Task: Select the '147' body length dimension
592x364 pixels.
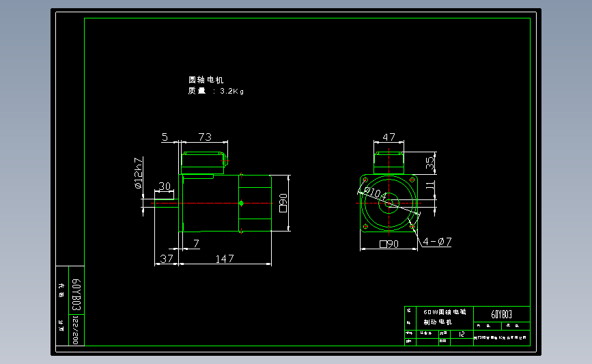Action: pyautogui.click(x=225, y=259)
